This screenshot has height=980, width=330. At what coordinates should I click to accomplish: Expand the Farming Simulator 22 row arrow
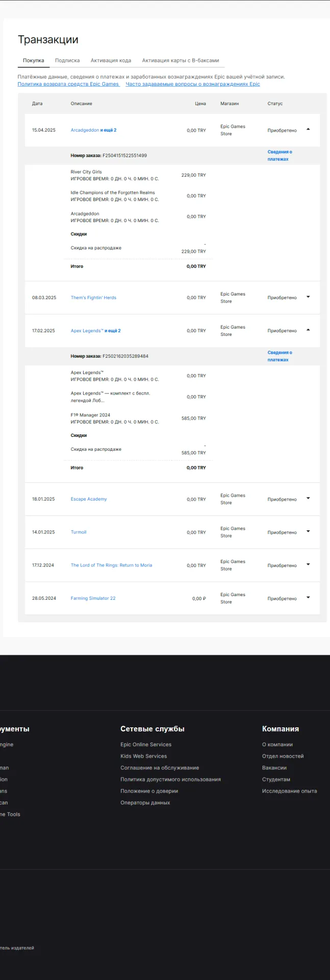coord(308,598)
